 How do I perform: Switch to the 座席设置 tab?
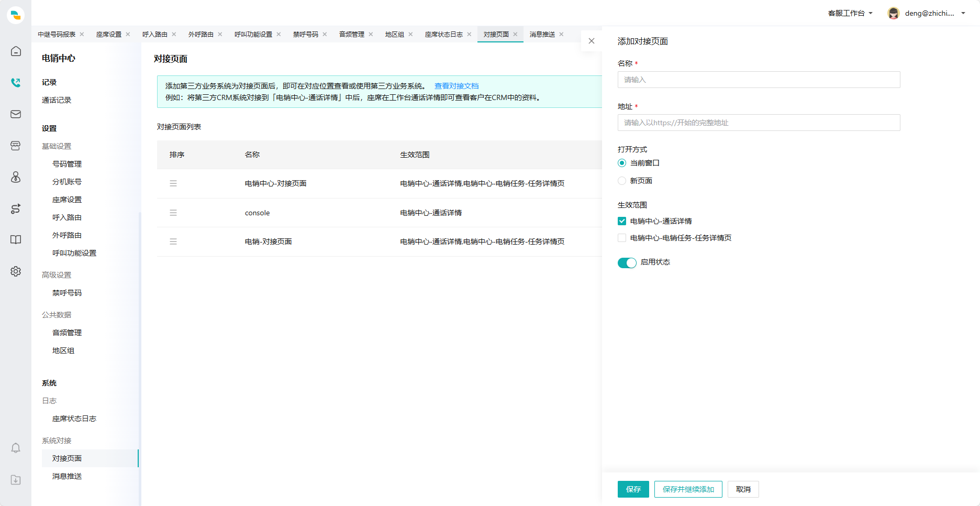109,34
